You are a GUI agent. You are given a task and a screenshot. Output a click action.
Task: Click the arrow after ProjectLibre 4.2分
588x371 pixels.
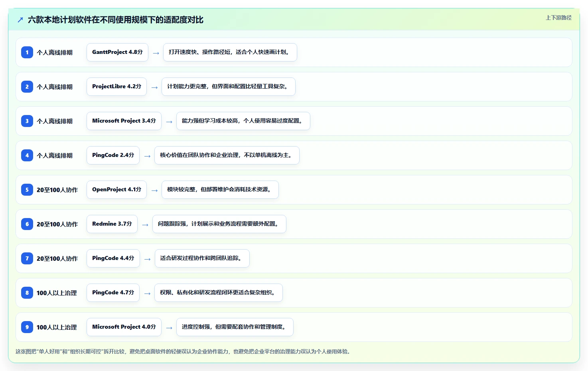coord(154,87)
